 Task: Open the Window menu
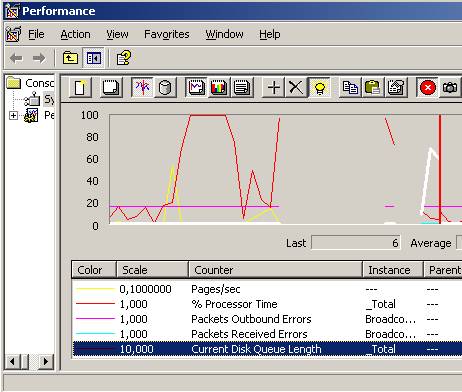(x=224, y=34)
